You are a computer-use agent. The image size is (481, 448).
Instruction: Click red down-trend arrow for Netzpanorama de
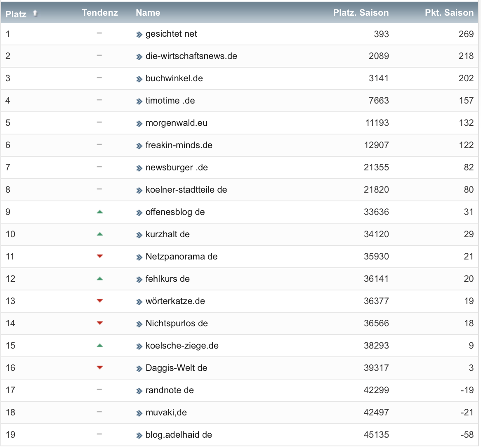pos(100,256)
